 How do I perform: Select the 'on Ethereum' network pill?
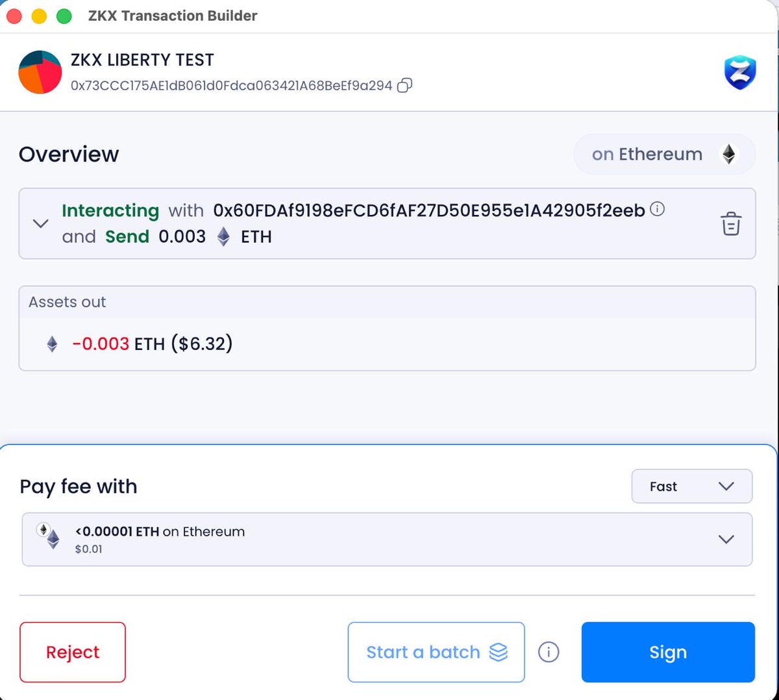coord(664,154)
